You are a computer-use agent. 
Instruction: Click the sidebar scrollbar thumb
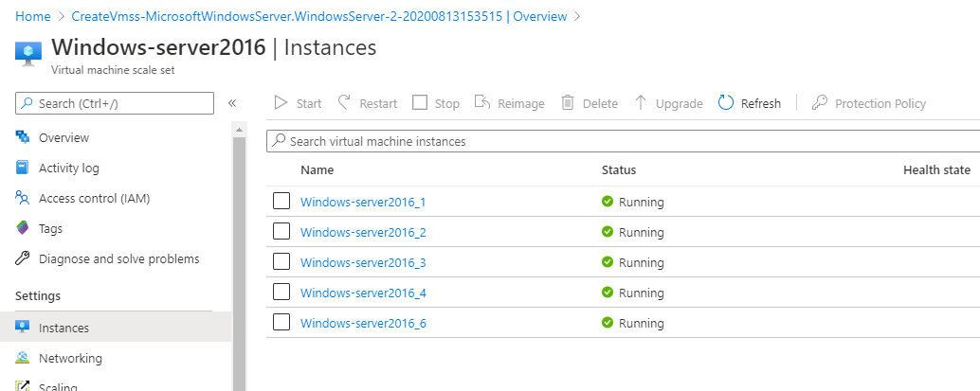point(240,262)
